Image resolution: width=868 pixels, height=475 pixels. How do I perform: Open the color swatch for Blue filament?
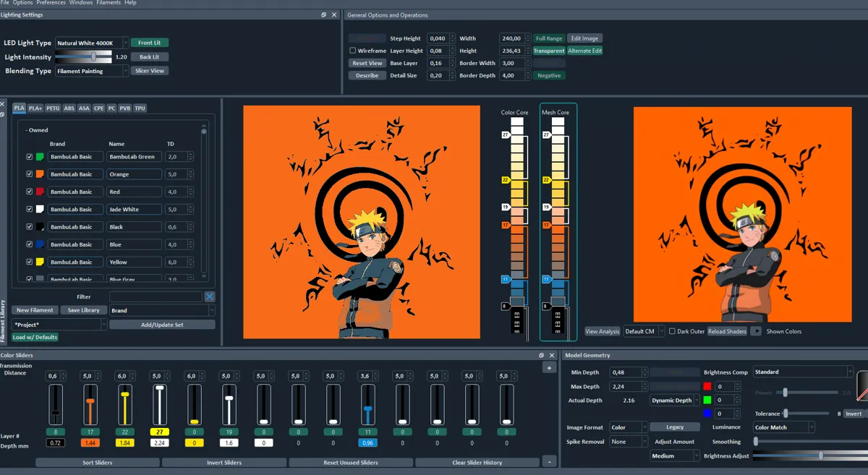coord(40,244)
